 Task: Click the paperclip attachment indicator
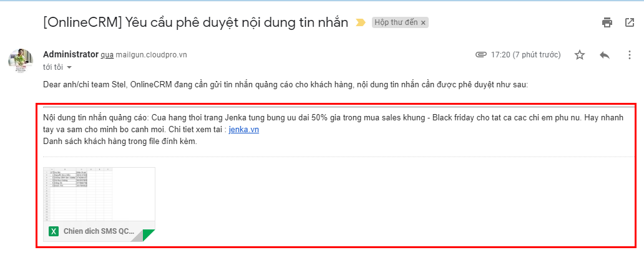(x=481, y=55)
